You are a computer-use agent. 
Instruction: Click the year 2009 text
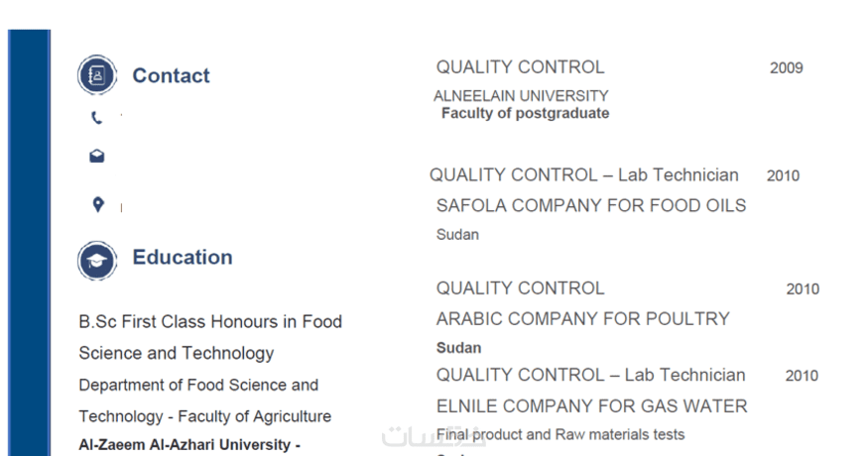(786, 68)
